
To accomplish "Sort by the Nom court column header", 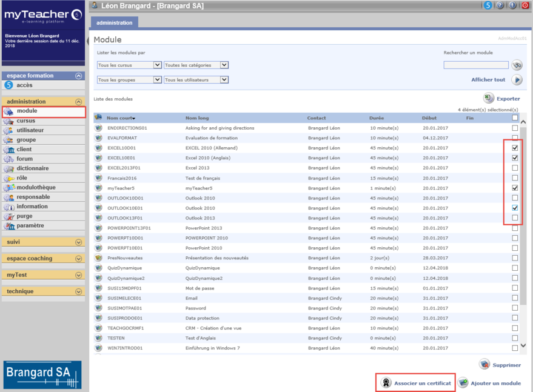I will [x=121, y=118].
